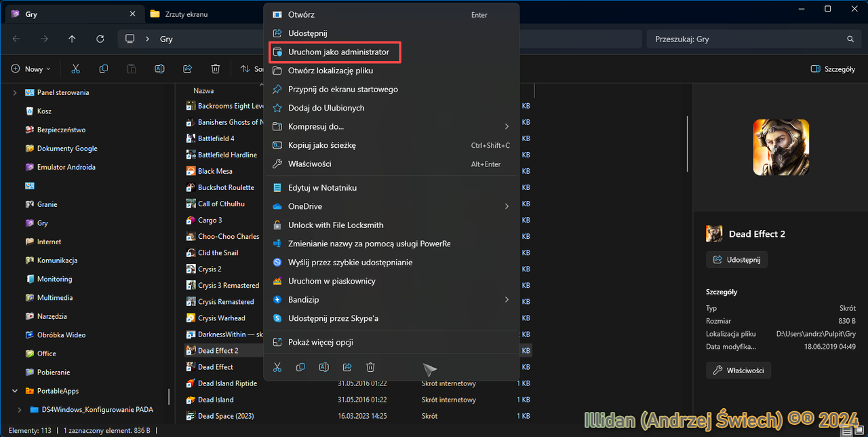
Task: Click the Copy icon in the Explorer toolbar
Action: tap(104, 69)
